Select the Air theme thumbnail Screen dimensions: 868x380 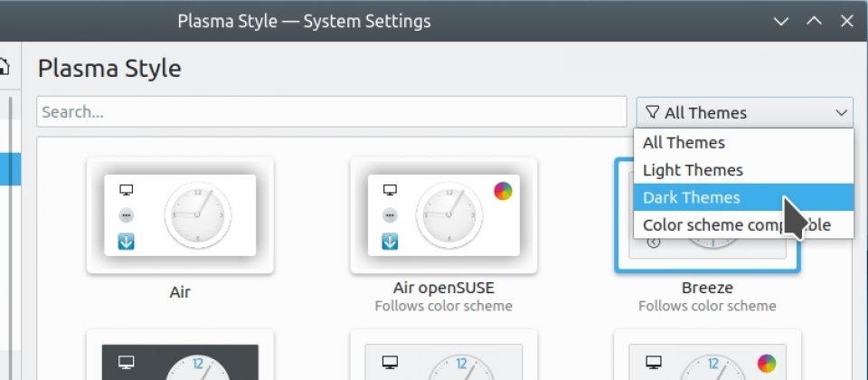pos(180,215)
